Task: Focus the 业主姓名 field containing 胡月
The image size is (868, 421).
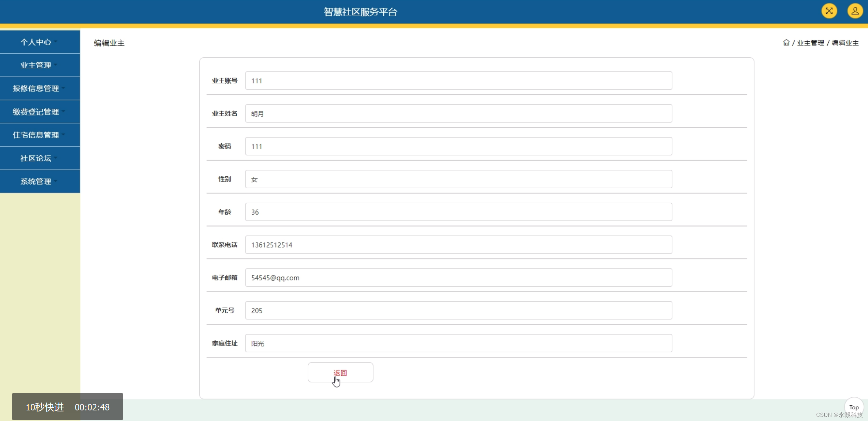Action: [459, 113]
